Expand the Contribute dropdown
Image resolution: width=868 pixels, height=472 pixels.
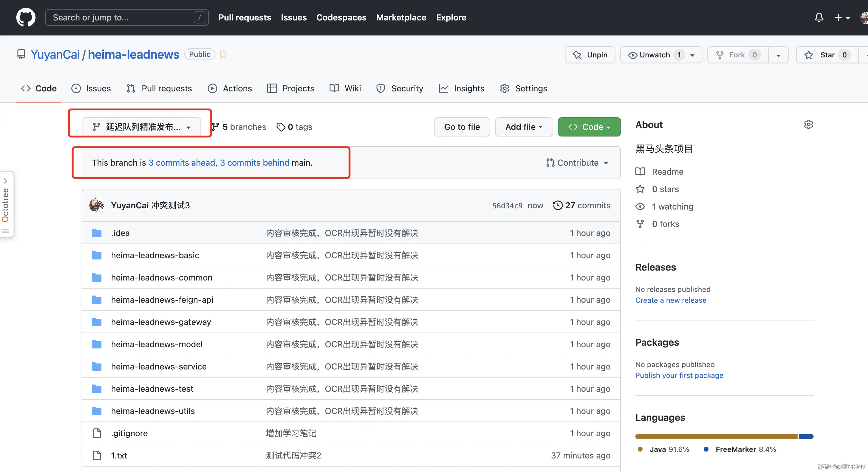pyautogui.click(x=577, y=163)
